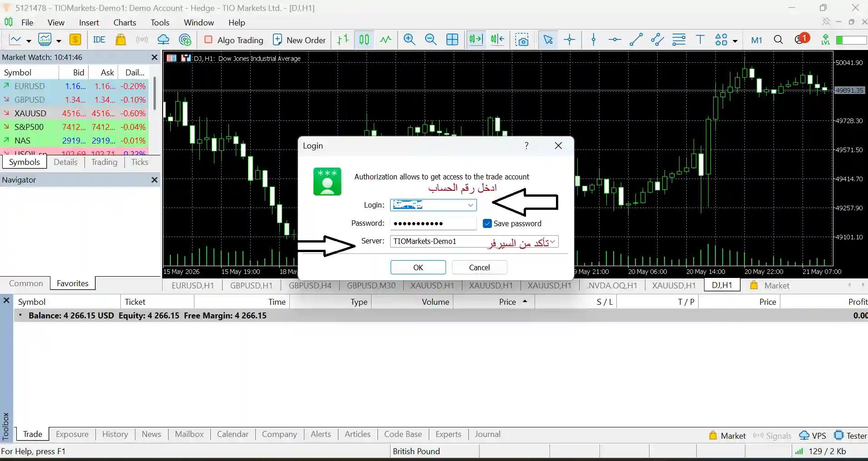Image resolution: width=868 pixels, height=461 pixels.
Task: Click the dollar-sign trading account icon
Action: (75, 40)
